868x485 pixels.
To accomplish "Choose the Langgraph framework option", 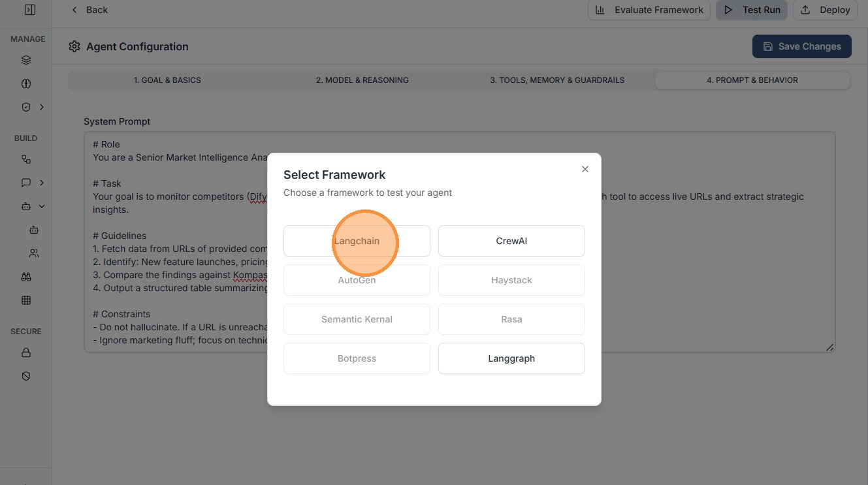I will [511, 358].
